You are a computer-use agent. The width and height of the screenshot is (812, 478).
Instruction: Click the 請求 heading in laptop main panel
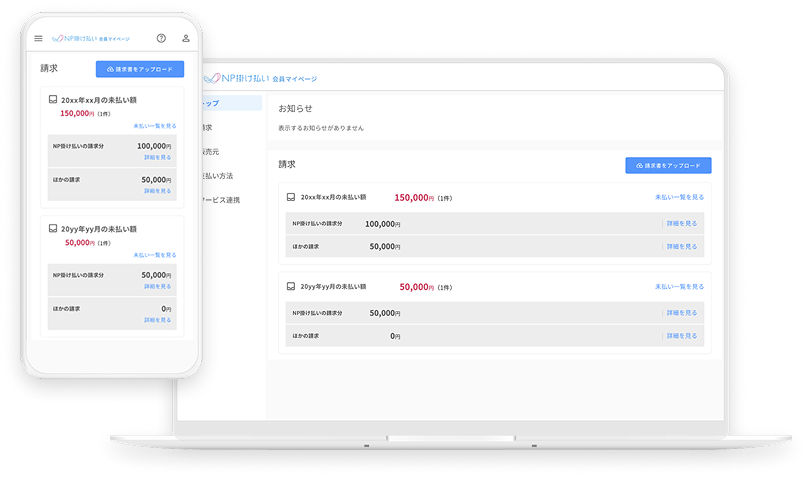pyautogui.click(x=287, y=164)
